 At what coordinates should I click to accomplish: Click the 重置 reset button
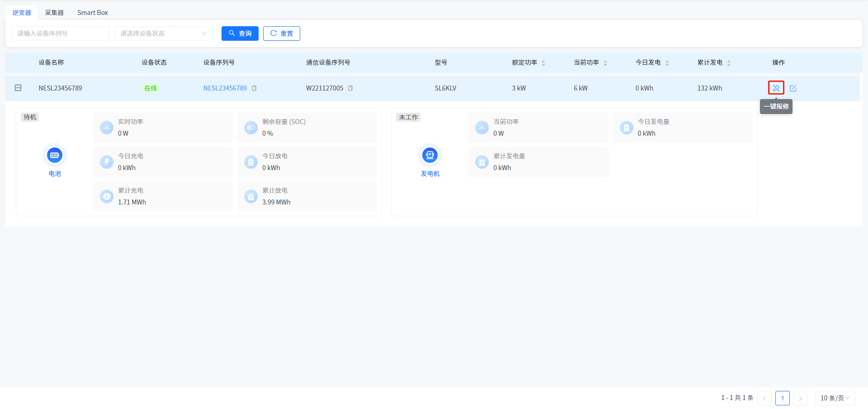[x=281, y=33]
